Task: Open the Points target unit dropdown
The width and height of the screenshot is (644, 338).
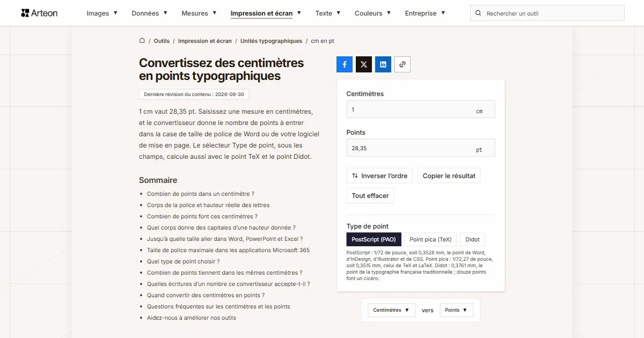Action: coord(456,310)
